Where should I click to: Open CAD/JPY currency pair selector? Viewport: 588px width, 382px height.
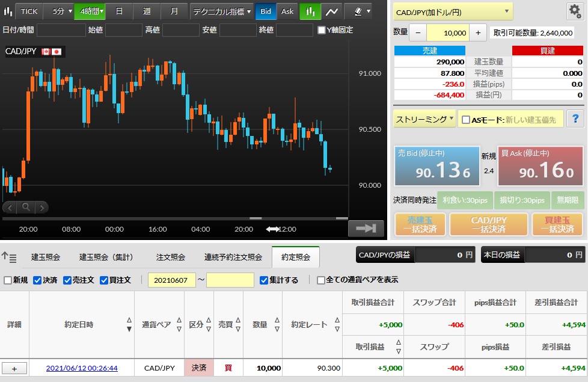(453, 12)
